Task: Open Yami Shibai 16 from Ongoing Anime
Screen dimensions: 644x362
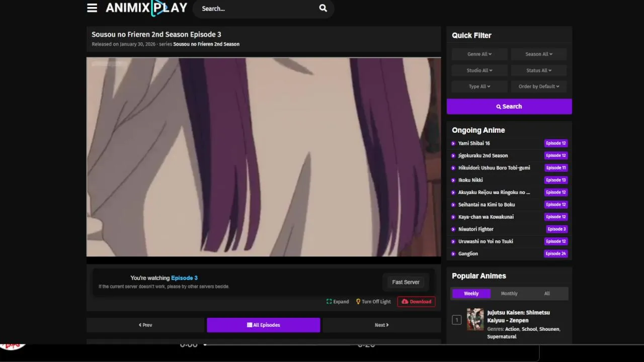Action: pos(474,143)
